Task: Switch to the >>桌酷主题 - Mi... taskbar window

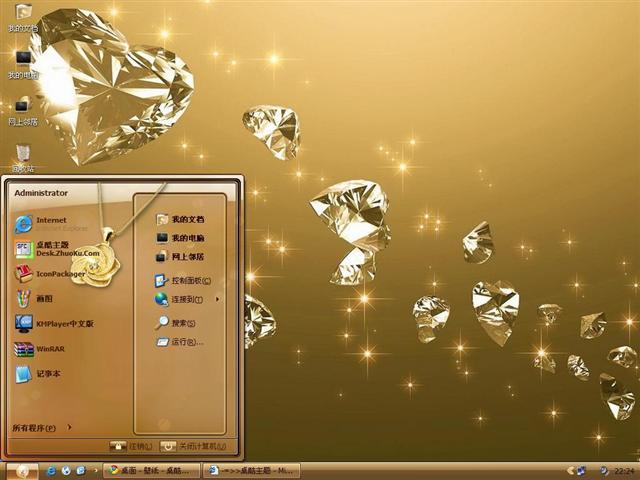Action: [252, 471]
